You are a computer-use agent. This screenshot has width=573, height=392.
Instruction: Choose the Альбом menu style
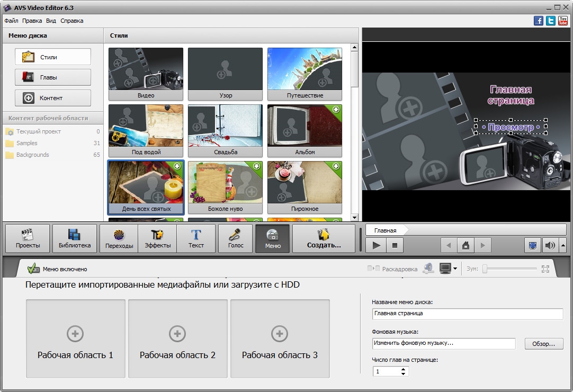point(305,130)
